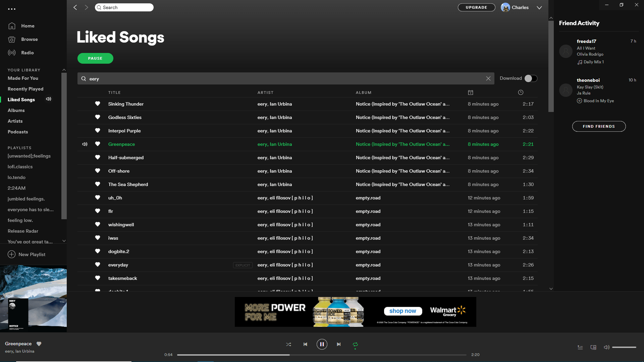
Task: Open the connect to a device icon
Action: coord(593,347)
